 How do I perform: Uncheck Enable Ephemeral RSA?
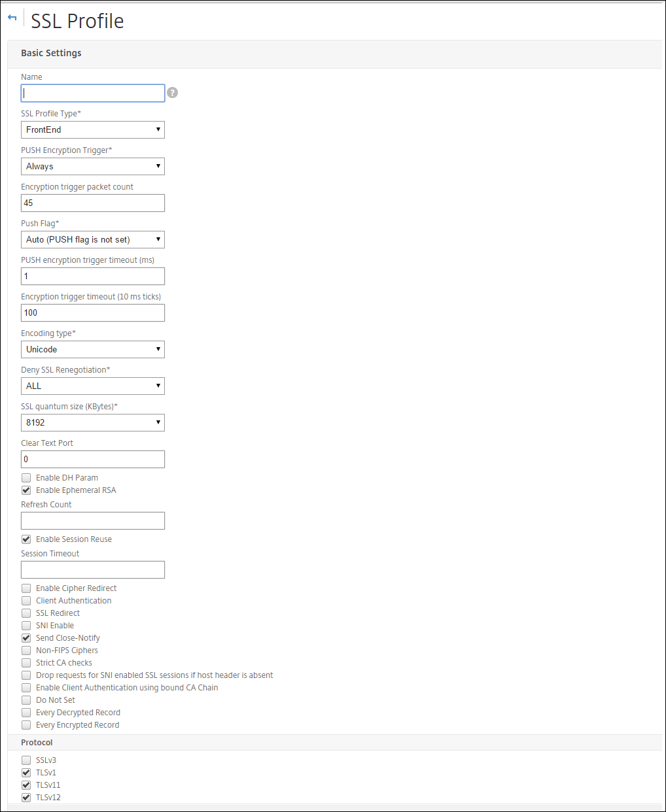(26, 490)
